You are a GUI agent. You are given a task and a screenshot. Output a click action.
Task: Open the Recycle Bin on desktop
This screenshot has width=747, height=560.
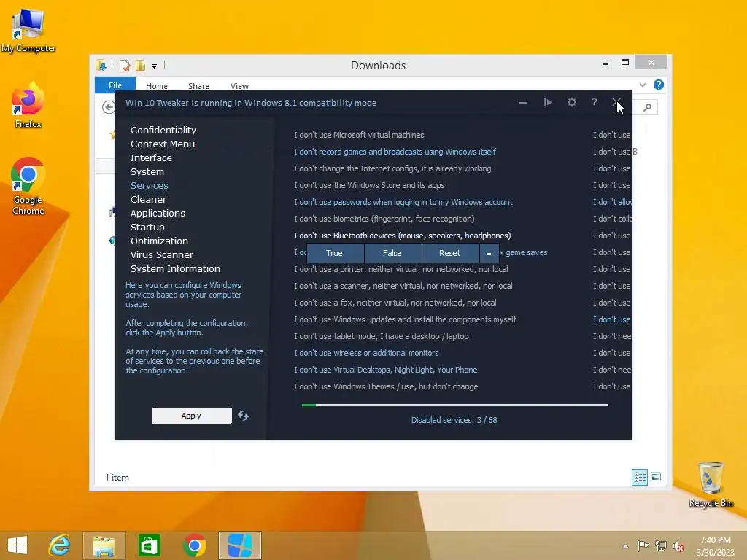711,485
